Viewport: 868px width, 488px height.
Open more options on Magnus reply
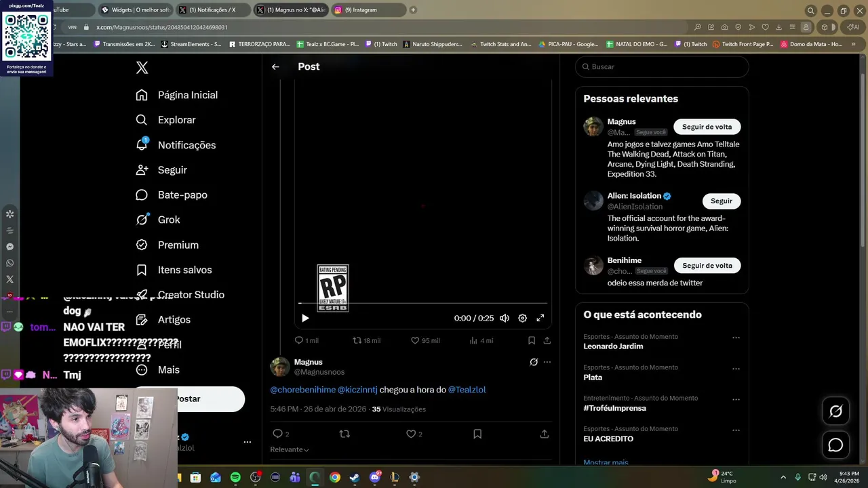547,362
